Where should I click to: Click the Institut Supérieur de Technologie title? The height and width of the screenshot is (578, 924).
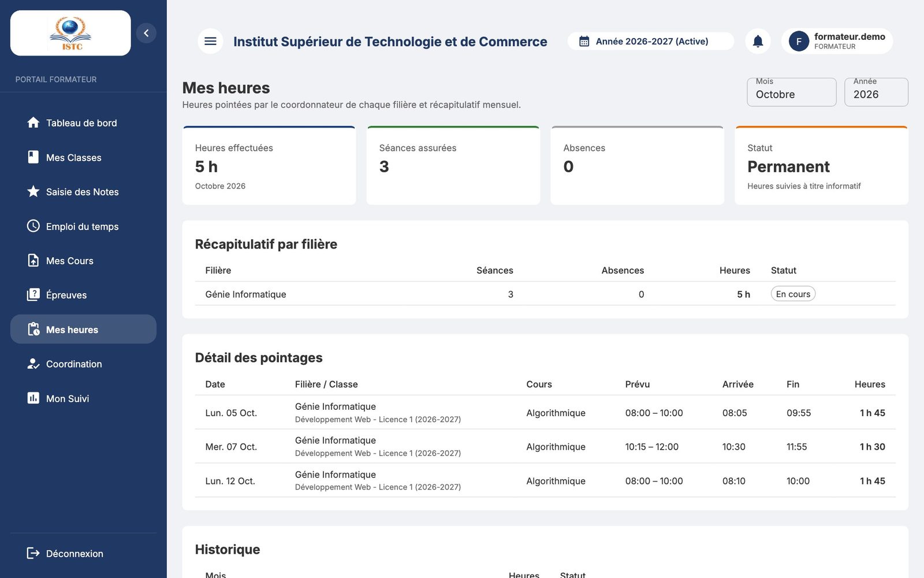tap(390, 42)
